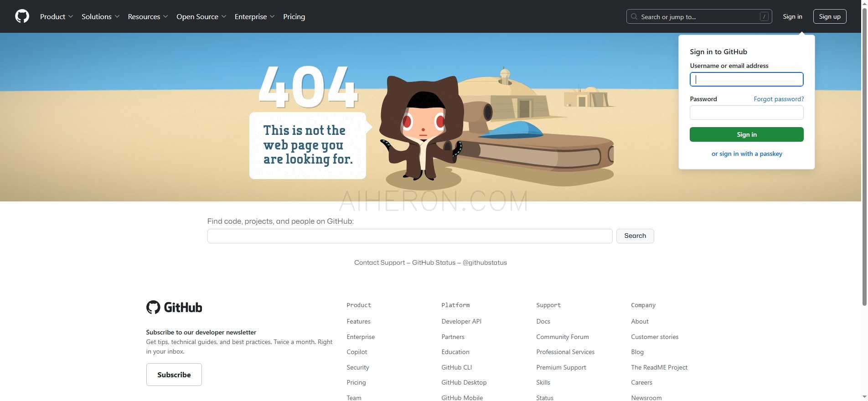Click the GitHub Octocat logo in header
Image resolution: width=868 pixels, height=401 pixels.
[22, 16]
